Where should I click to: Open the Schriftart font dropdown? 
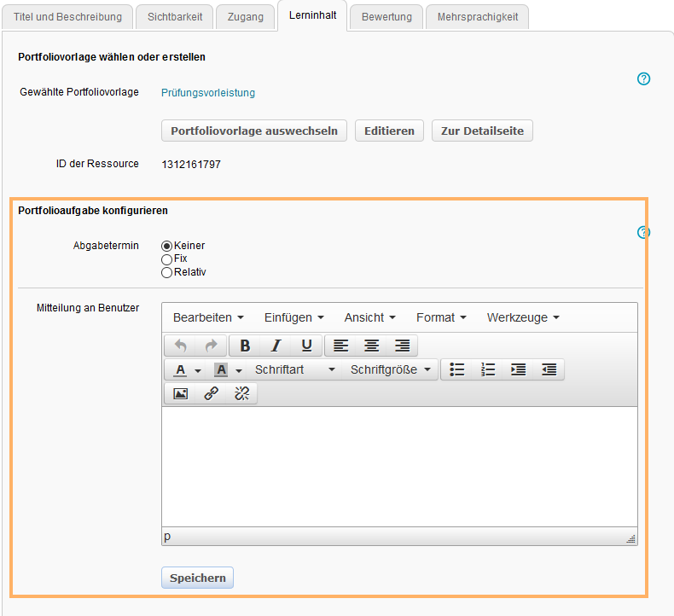pos(294,369)
